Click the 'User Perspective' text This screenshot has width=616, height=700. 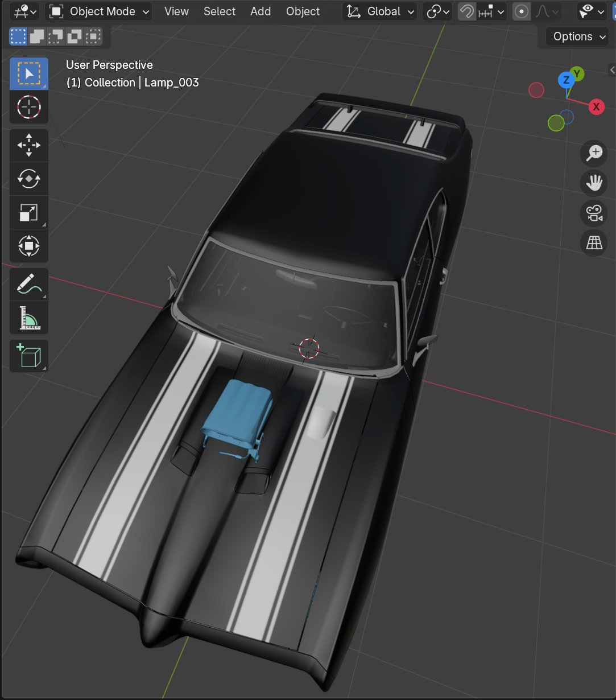coord(109,65)
